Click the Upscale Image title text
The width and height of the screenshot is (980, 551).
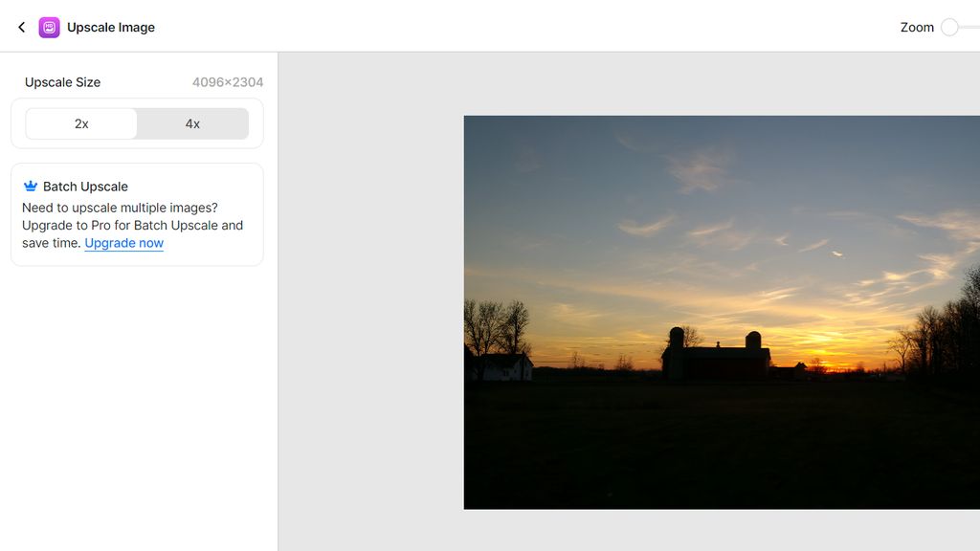tap(111, 28)
